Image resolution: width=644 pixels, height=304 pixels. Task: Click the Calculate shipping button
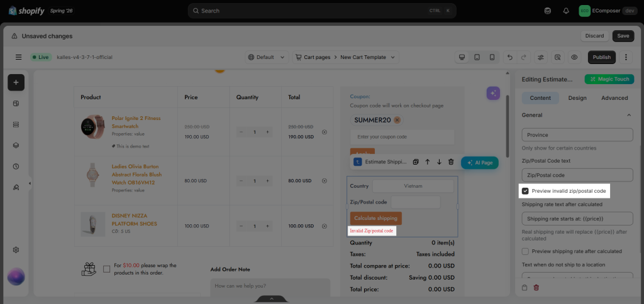click(x=376, y=218)
